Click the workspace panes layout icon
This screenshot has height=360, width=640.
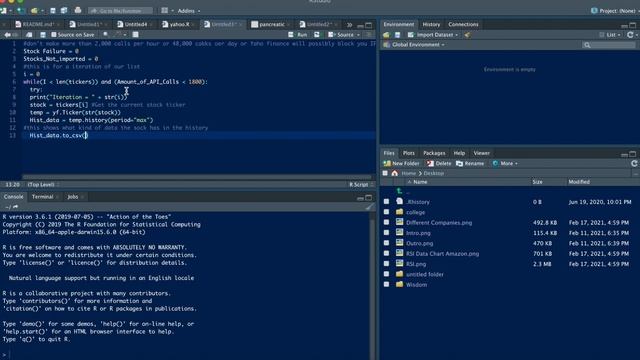click(164, 11)
